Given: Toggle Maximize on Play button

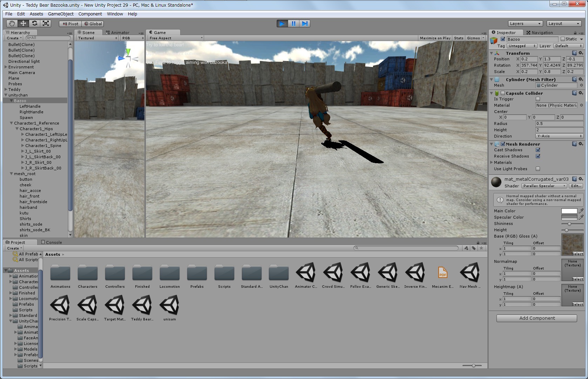Looking at the screenshot, I should tap(435, 38).
